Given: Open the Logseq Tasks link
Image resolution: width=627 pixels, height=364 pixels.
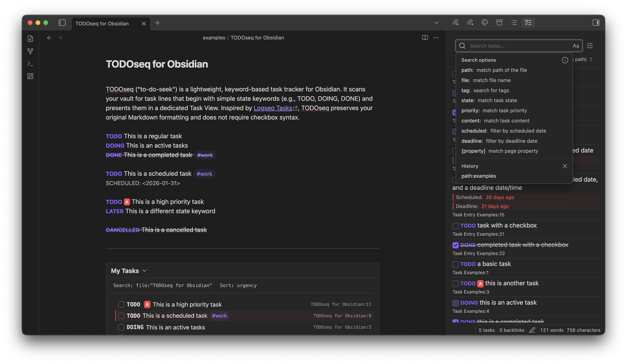Looking at the screenshot, I should coord(273,108).
